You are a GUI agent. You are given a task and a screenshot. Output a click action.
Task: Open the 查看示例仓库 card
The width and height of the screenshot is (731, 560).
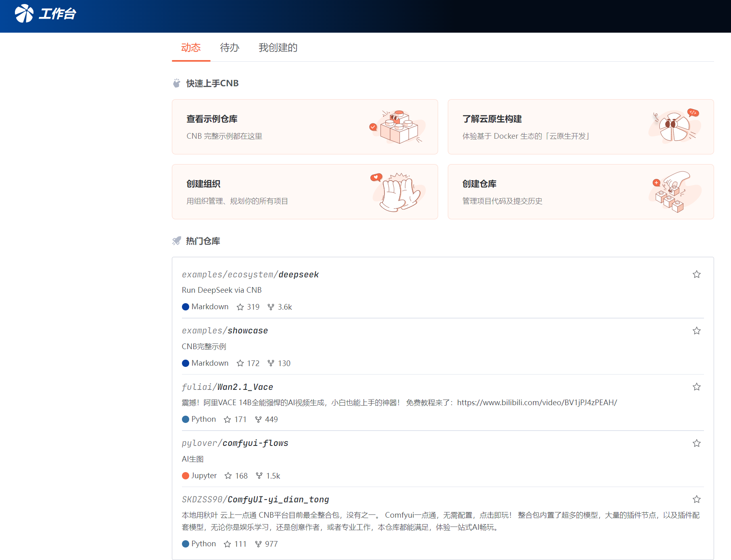pos(305,127)
